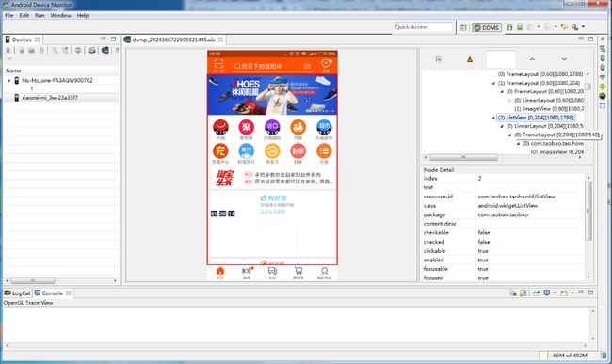This screenshot has width=612, height=364.
Task: Click the yellow warning triangle icon
Action: pyautogui.click(x=470, y=59)
